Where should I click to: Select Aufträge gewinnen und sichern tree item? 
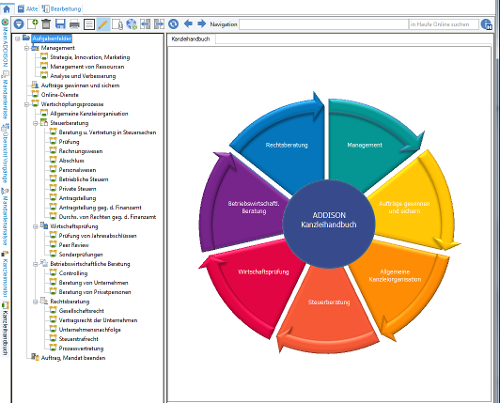[80, 85]
